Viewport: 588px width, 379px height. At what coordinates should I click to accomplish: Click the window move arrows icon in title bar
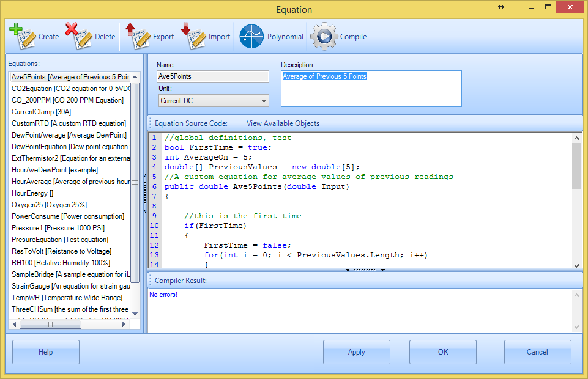coord(501,7)
